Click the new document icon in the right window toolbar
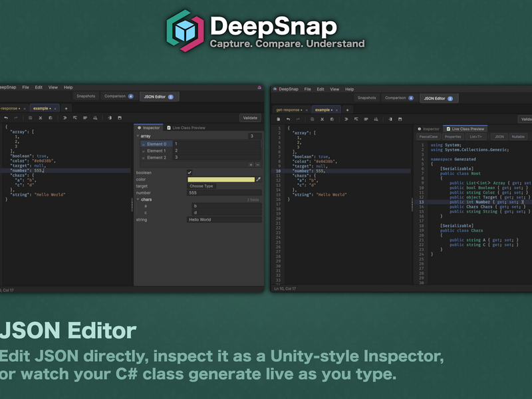Viewport: 532px width, 399px height. coord(279,120)
